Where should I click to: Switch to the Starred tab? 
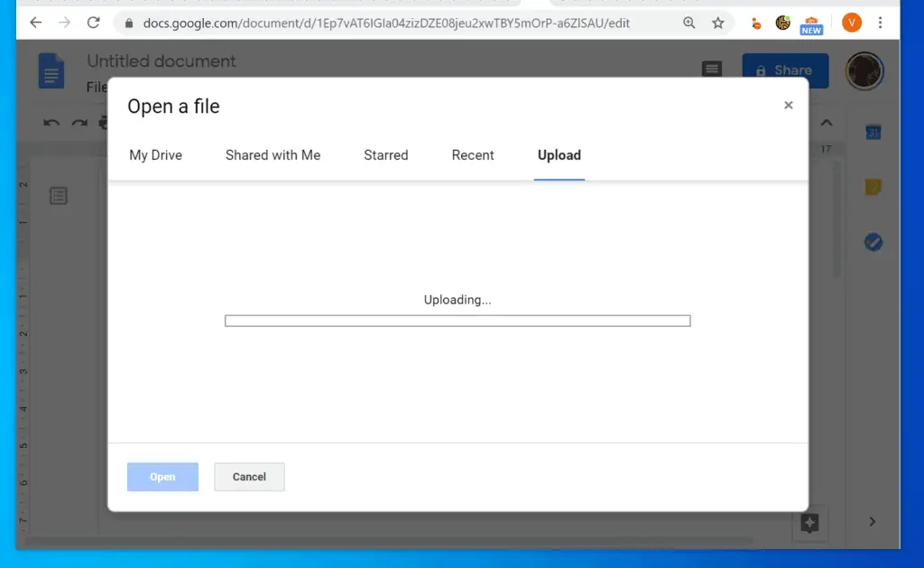[386, 154]
